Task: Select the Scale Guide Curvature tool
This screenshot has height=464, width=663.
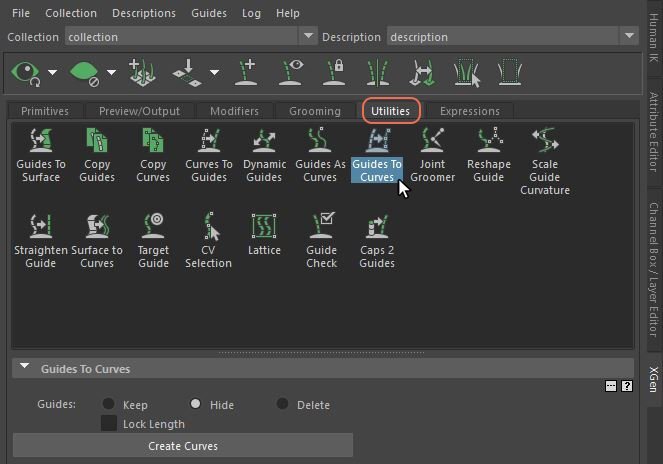Action: 544,141
